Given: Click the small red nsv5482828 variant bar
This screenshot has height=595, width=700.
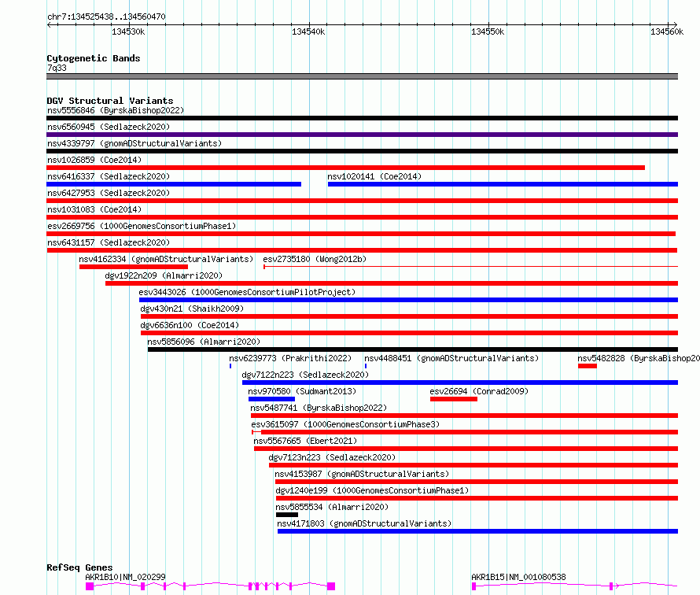Looking at the screenshot, I should [588, 366].
